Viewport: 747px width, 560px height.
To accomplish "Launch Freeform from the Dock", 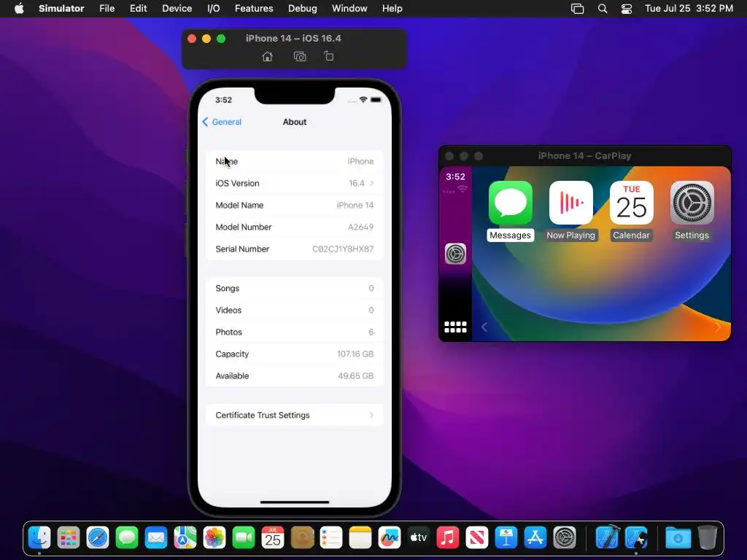I will pos(390,538).
